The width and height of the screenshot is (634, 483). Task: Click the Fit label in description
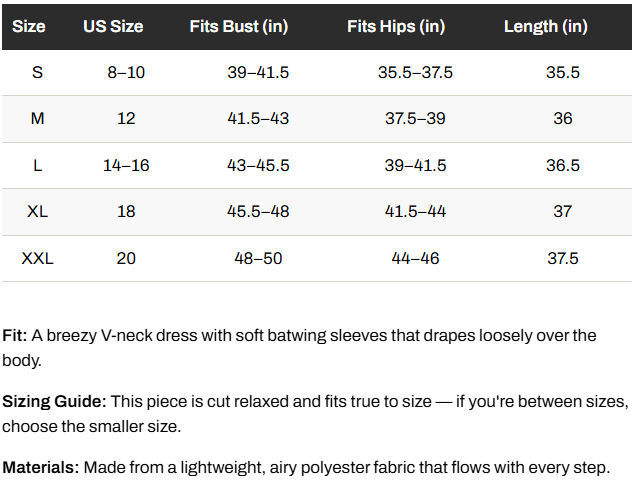pyautogui.click(x=15, y=336)
